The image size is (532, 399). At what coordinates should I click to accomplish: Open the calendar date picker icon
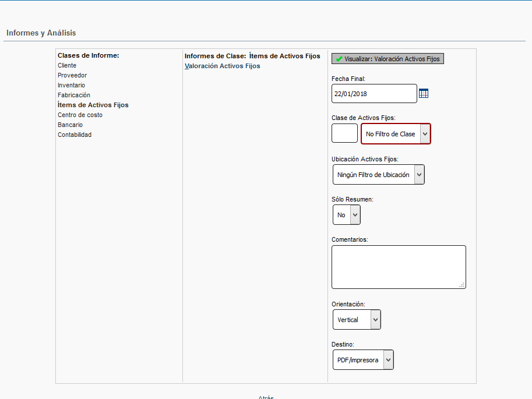pyautogui.click(x=424, y=94)
